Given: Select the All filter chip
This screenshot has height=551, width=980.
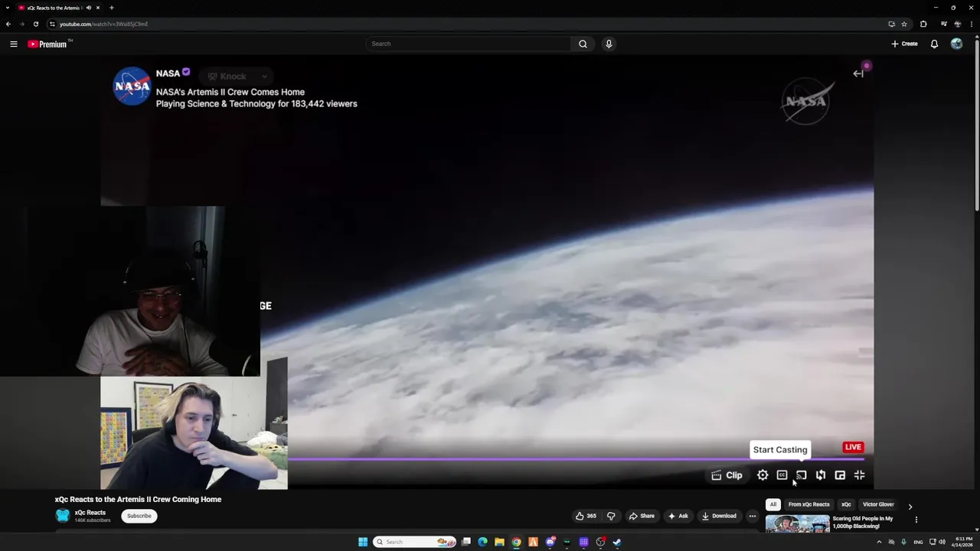Looking at the screenshot, I should click(773, 504).
